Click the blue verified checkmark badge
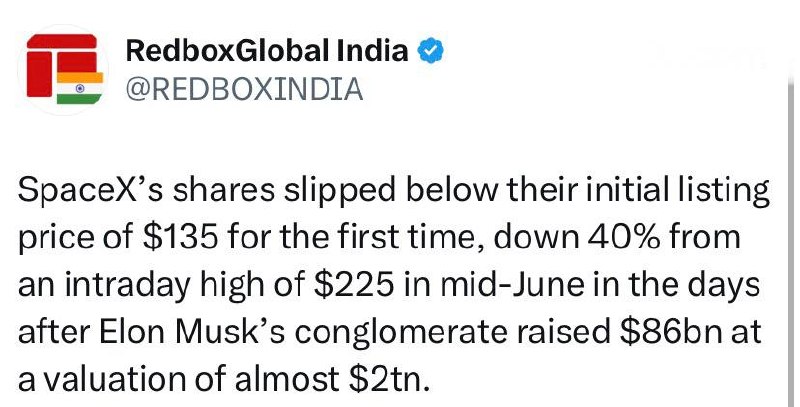 pyautogui.click(x=431, y=51)
